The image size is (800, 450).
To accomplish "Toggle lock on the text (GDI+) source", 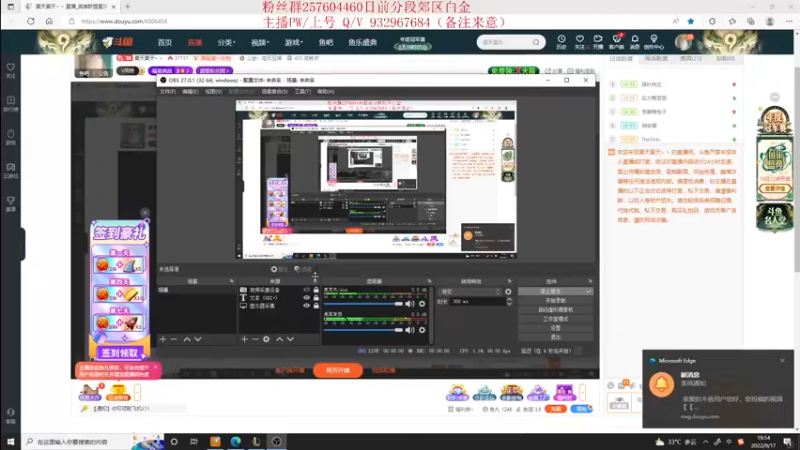I will pyautogui.click(x=316, y=298).
